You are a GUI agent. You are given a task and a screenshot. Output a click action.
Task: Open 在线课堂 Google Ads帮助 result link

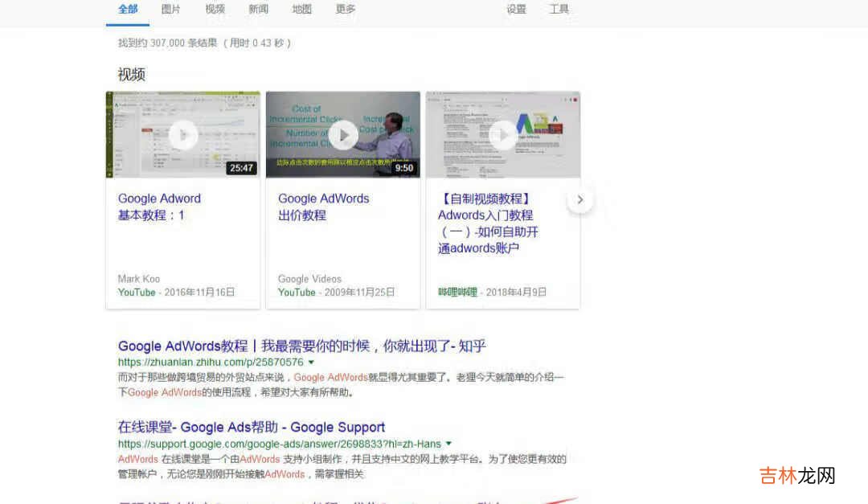tap(251, 427)
